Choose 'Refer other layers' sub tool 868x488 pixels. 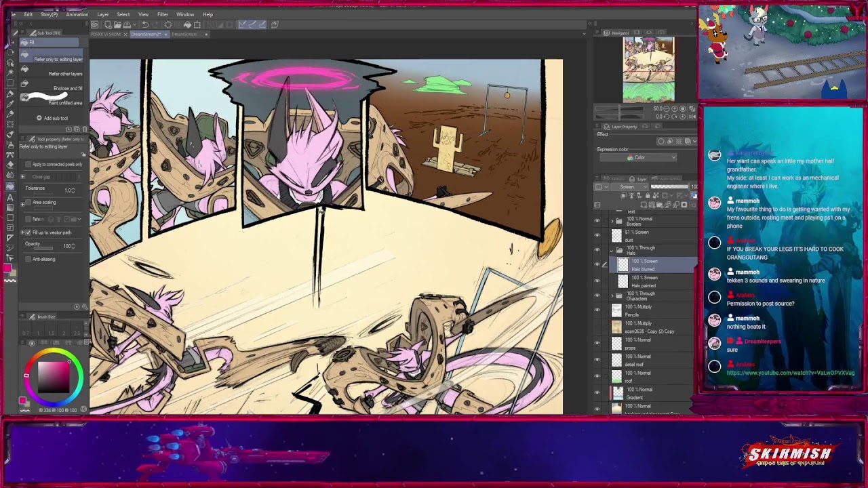pos(52,70)
